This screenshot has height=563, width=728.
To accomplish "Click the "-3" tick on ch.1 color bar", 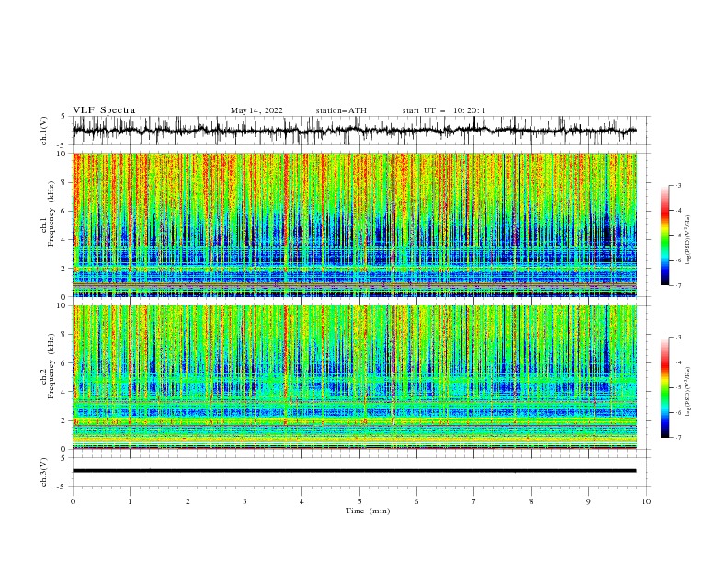I will (x=677, y=185).
